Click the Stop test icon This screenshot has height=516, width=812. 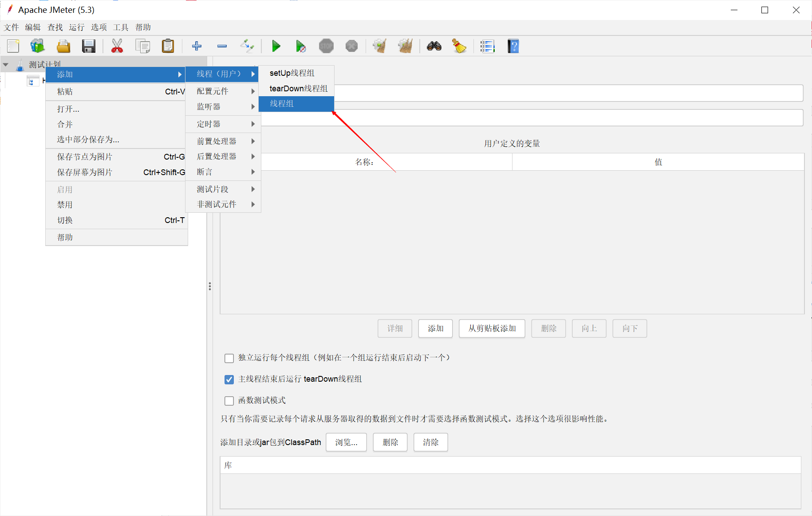(x=326, y=46)
